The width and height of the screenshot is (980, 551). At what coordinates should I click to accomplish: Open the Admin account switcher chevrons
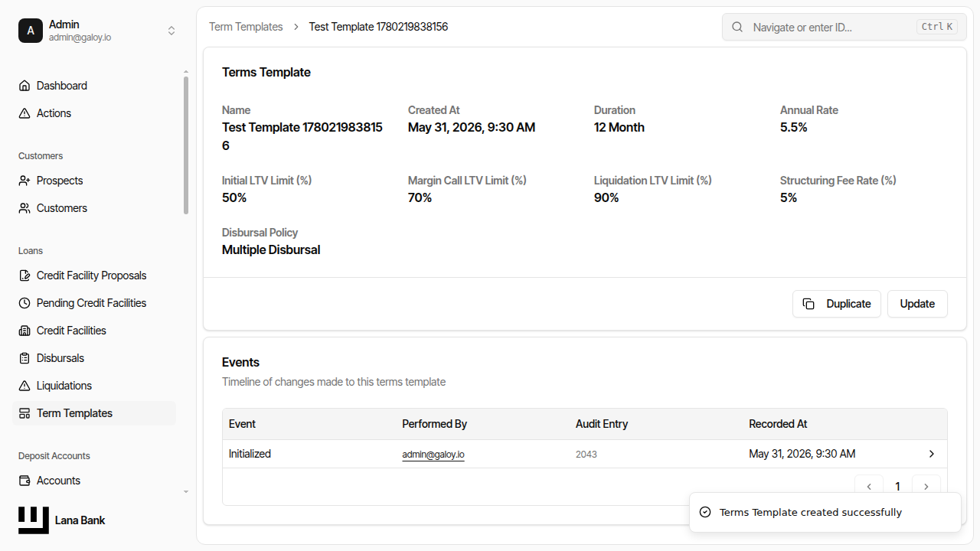point(171,31)
